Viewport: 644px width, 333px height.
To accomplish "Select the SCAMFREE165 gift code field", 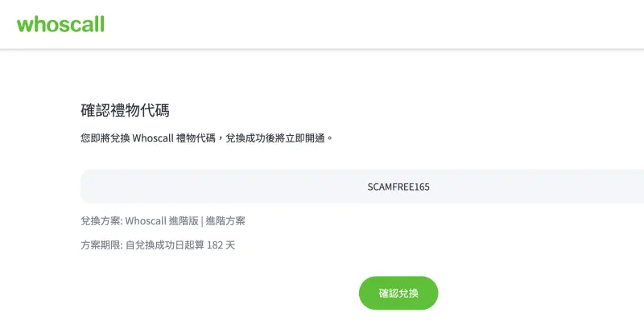I will click(362, 187).
